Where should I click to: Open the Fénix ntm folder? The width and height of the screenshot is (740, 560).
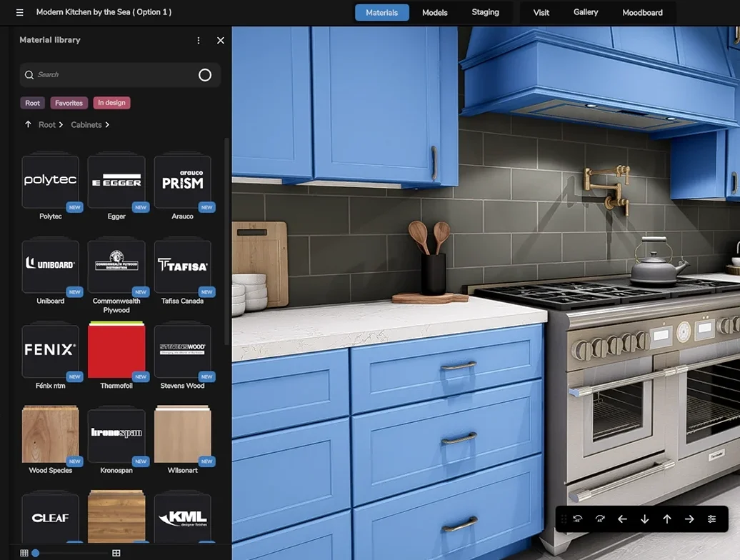tap(51, 351)
